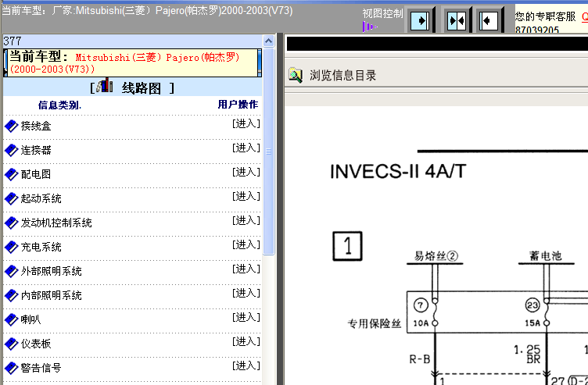Click the book icon beside 发动机控制系统

coord(11,223)
